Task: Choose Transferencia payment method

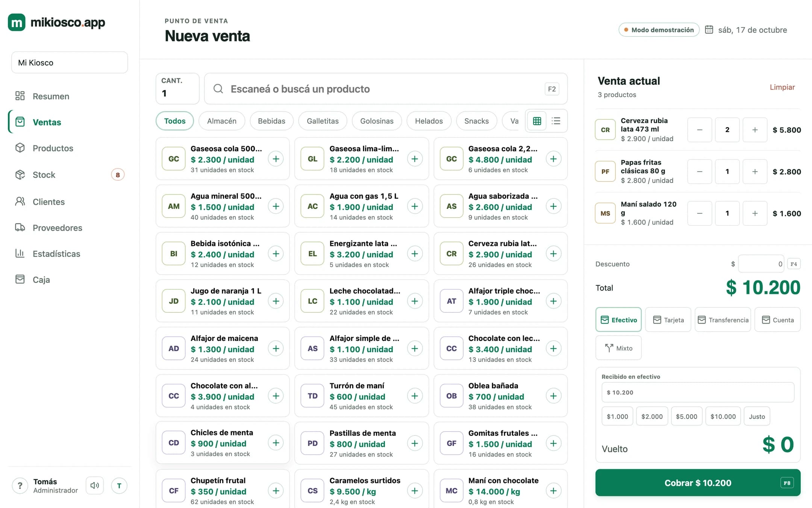Action: coord(723,320)
